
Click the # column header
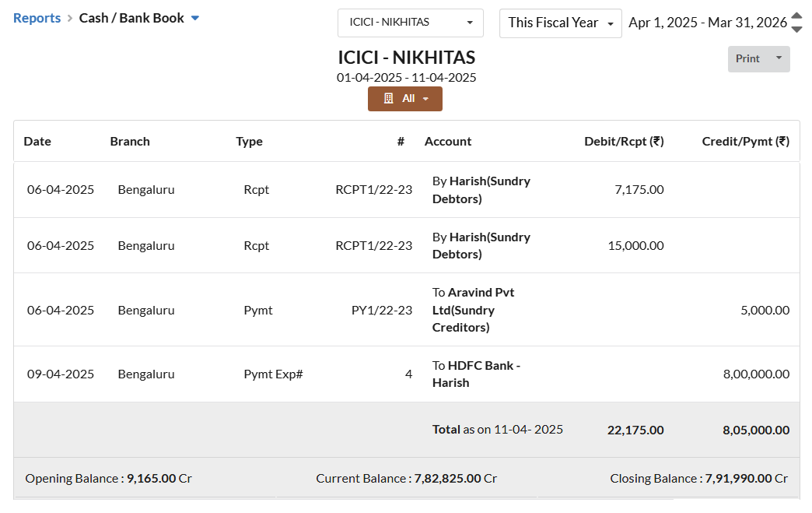tap(401, 142)
